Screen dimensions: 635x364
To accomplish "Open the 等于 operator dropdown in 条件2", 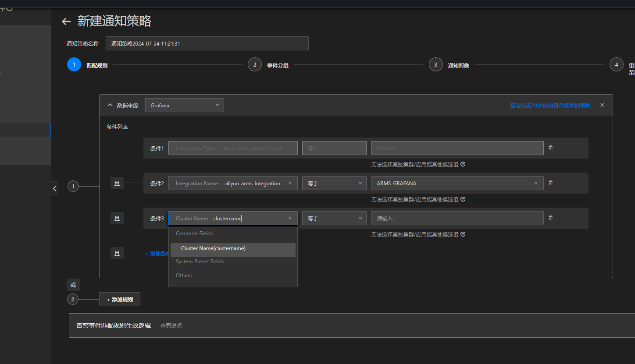I will (x=334, y=183).
